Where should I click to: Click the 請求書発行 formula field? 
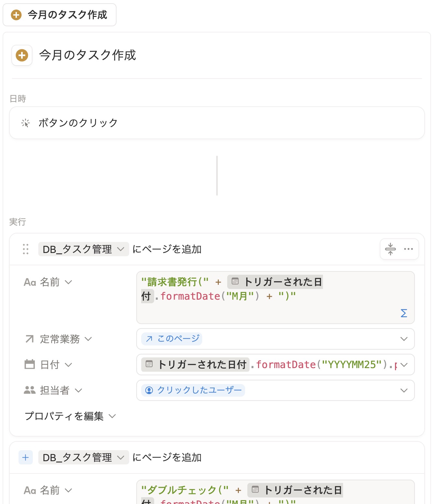pos(275,297)
